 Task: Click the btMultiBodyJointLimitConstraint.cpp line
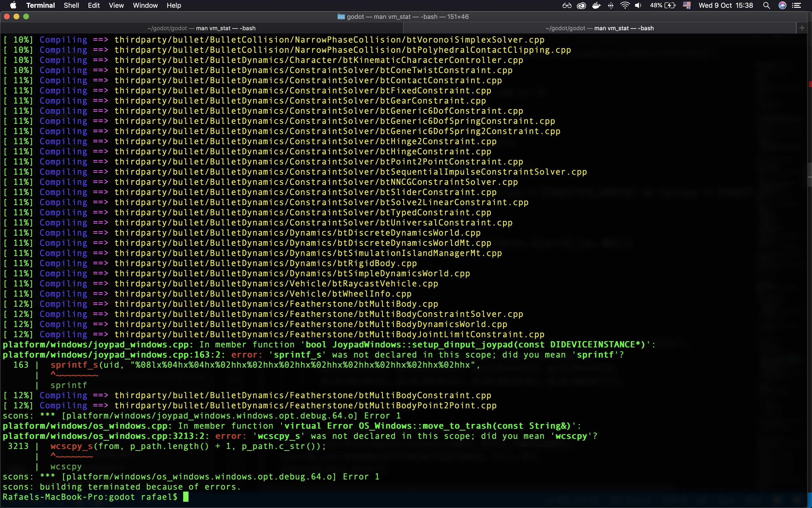[x=274, y=334]
